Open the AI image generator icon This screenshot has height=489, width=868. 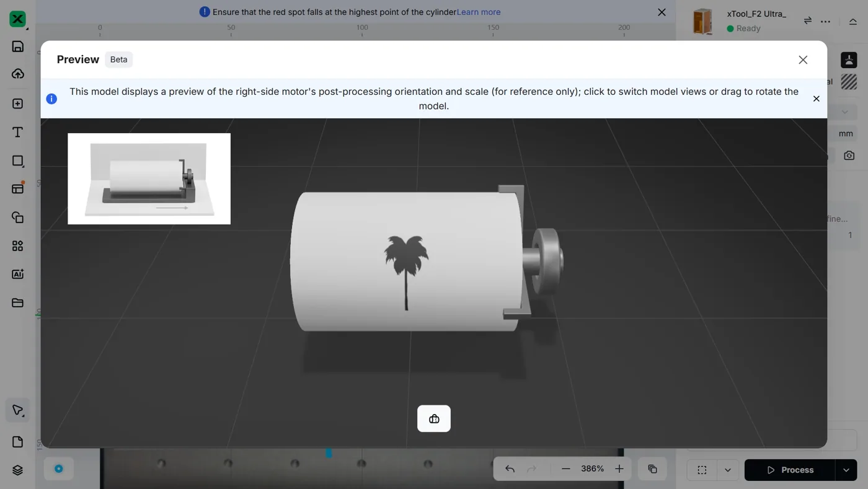[18, 274]
